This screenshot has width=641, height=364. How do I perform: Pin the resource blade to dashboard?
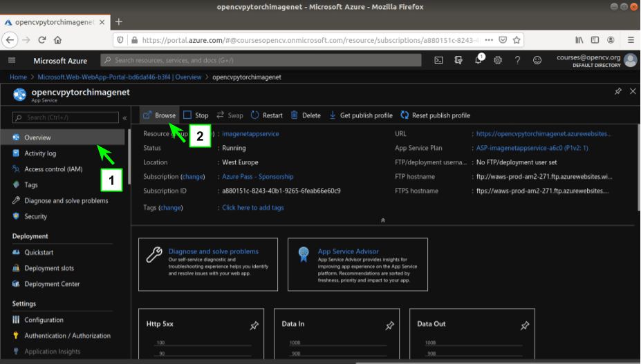[x=617, y=91]
